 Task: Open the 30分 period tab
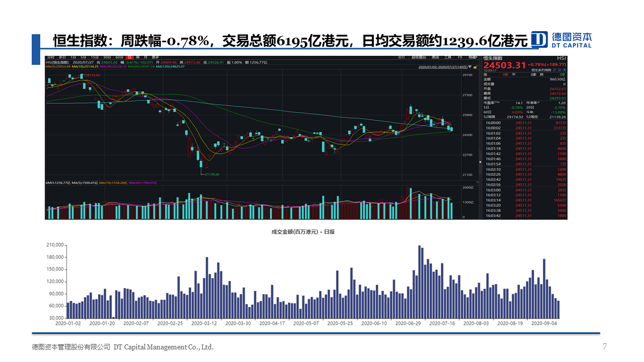tap(107, 57)
